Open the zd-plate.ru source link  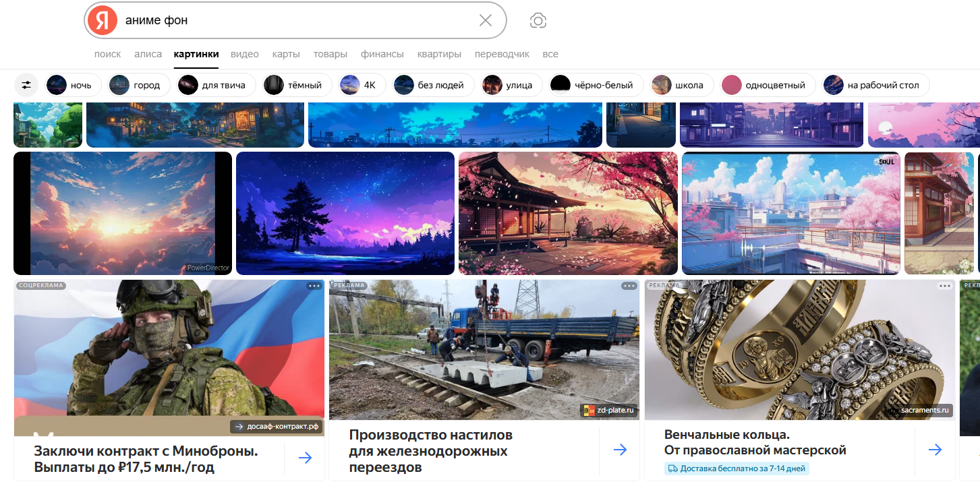[x=609, y=410]
